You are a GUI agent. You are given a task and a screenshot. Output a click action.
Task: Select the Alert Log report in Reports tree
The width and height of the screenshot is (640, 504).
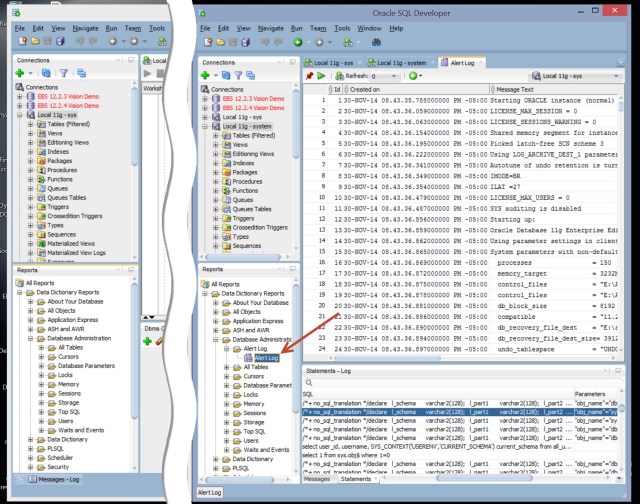tap(266, 358)
